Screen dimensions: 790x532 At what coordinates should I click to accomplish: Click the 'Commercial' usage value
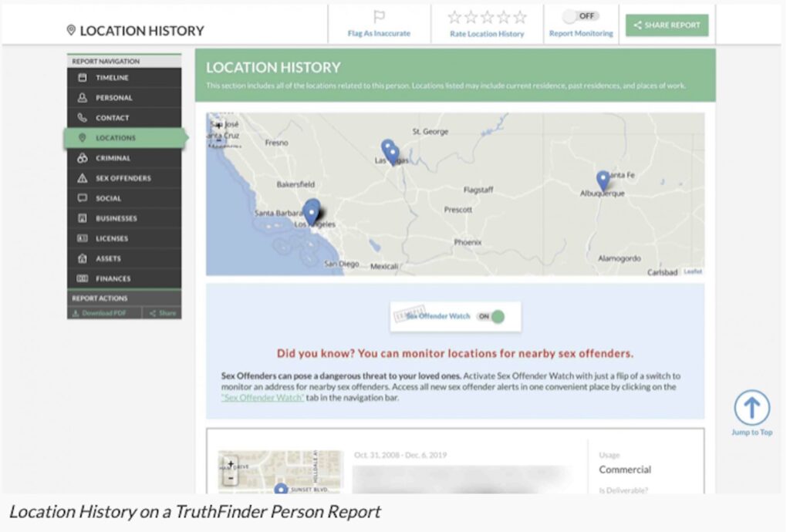(625, 470)
